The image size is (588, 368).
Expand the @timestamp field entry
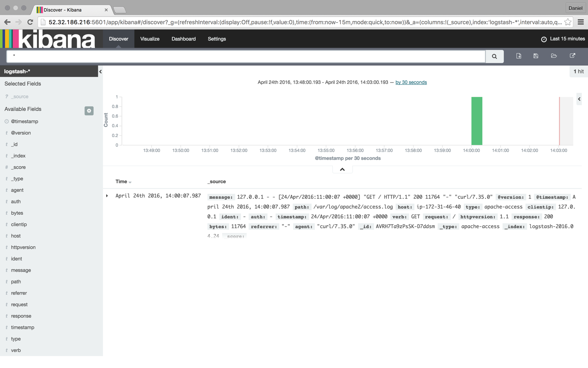[x=25, y=121]
